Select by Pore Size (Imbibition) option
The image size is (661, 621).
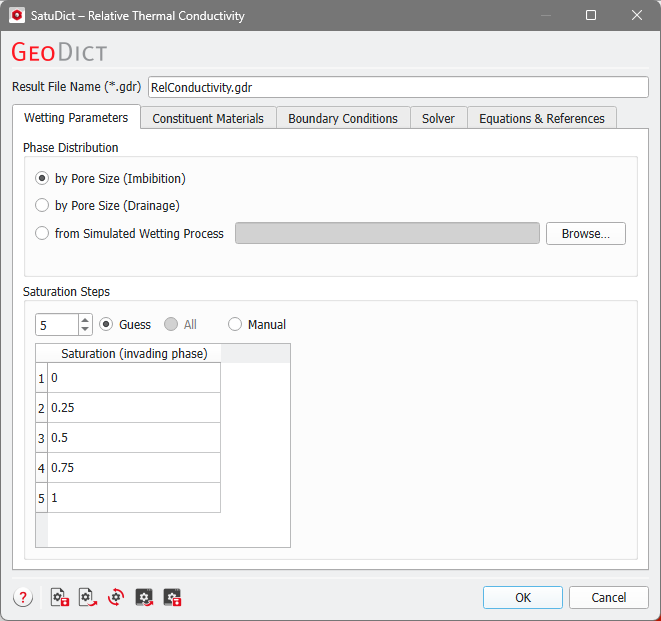[110, 178]
